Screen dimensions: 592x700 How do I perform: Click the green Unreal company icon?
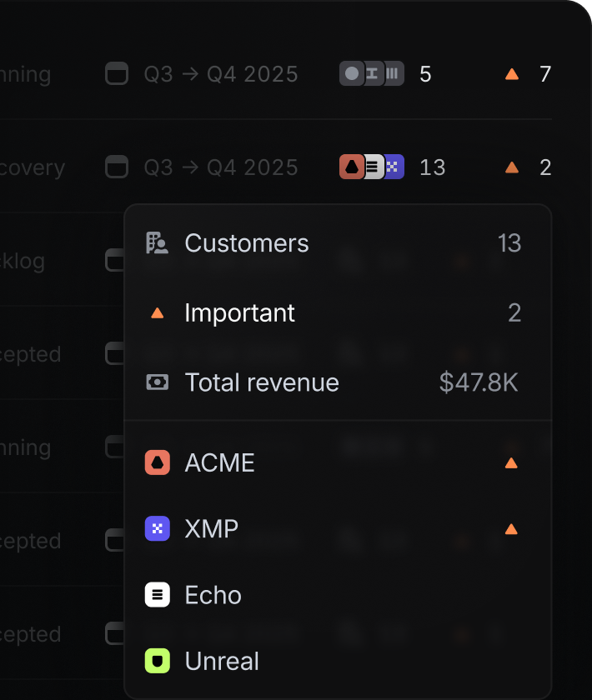tap(158, 661)
